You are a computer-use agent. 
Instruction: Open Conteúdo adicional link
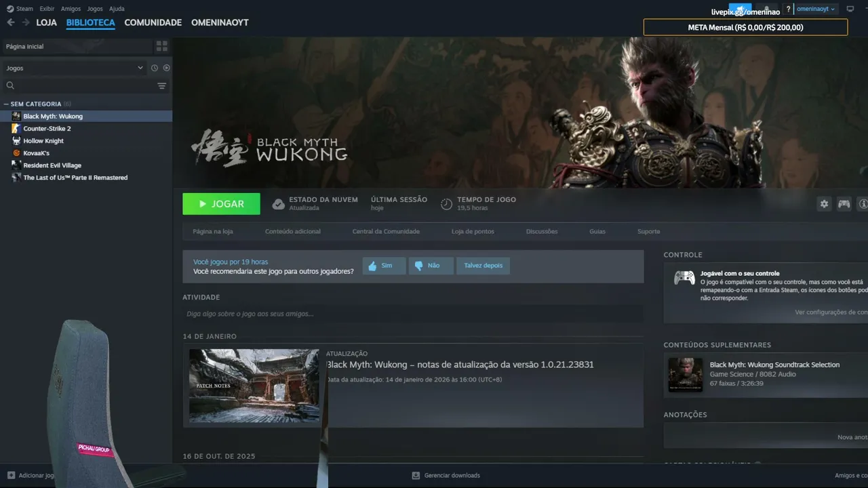[293, 232]
